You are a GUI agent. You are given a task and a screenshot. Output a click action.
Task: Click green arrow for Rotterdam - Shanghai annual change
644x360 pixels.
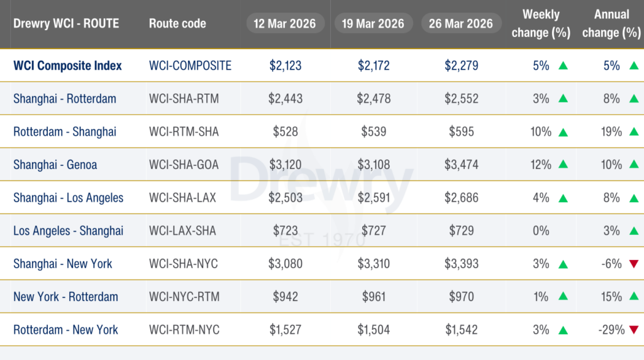(633, 132)
